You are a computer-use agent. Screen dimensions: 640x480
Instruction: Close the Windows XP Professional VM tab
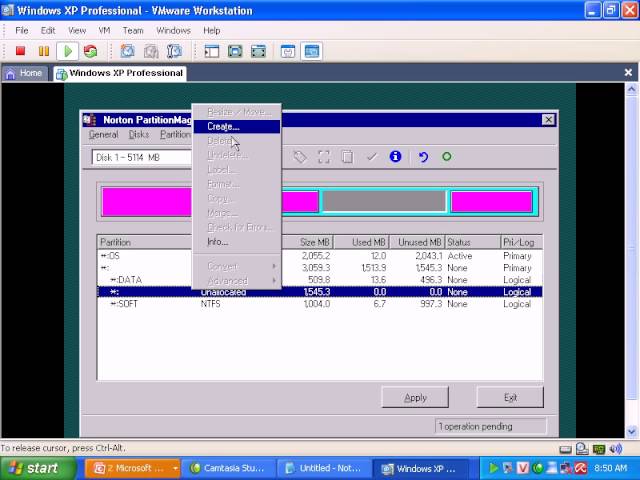click(628, 73)
